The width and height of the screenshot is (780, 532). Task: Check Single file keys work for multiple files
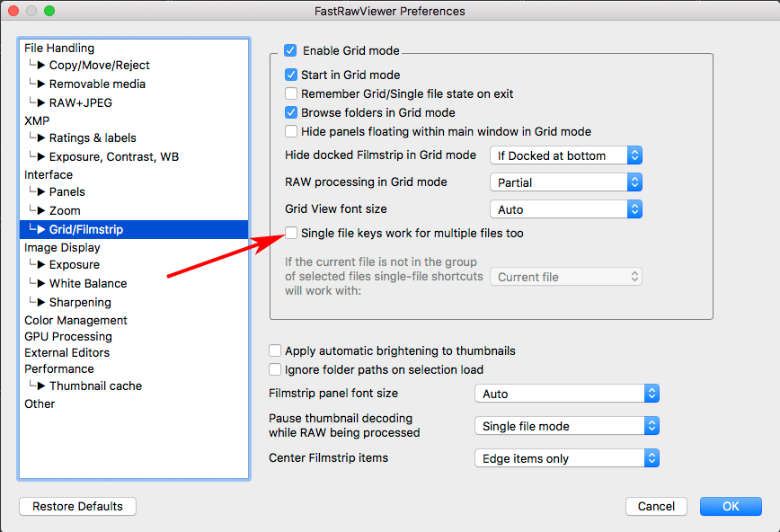291,234
